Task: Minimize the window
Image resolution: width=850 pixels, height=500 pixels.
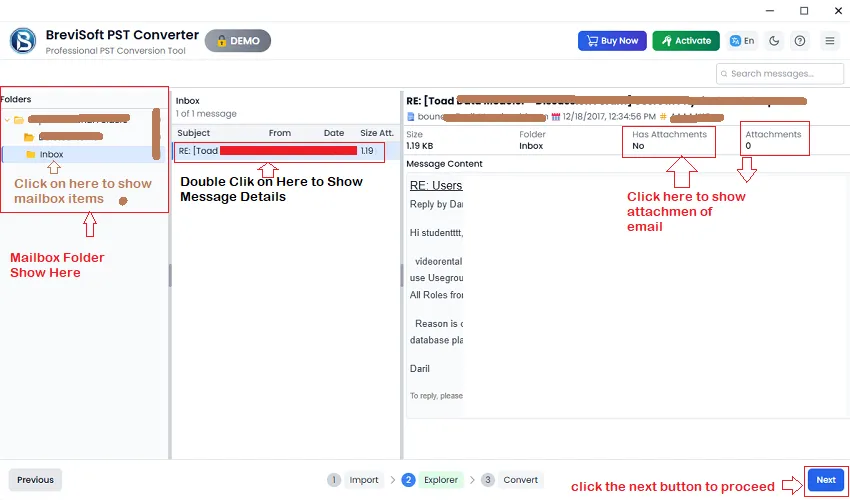Action: (x=770, y=11)
